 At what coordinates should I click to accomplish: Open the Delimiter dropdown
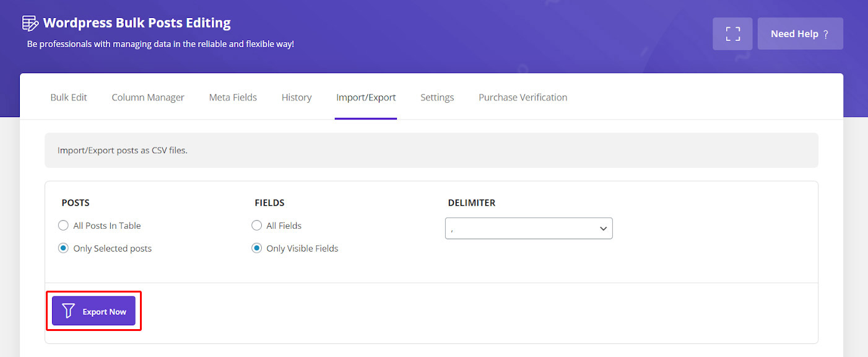[x=529, y=228]
